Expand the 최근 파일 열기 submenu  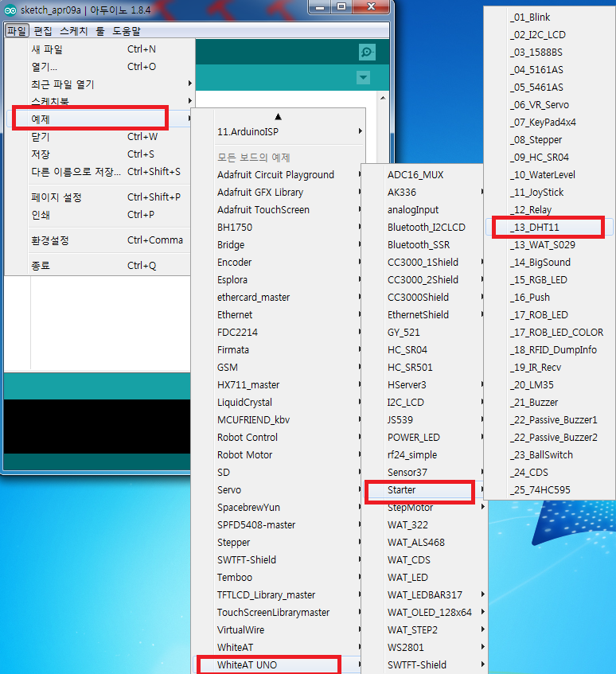tap(99, 84)
